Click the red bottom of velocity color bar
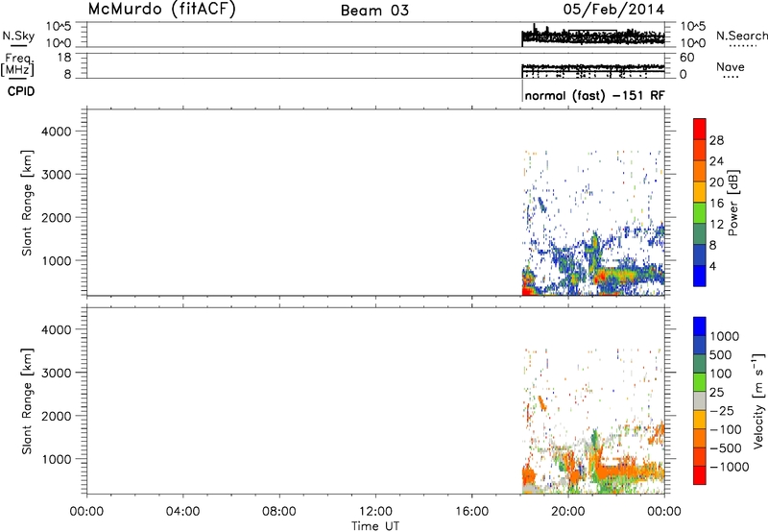This screenshot has width=768, height=532. click(x=700, y=475)
